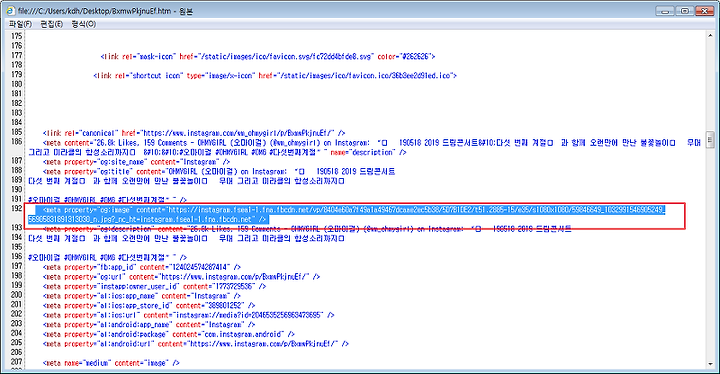Click the continuation text on line 189
This screenshot has height=374, width=720.
(x=186, y=181)
